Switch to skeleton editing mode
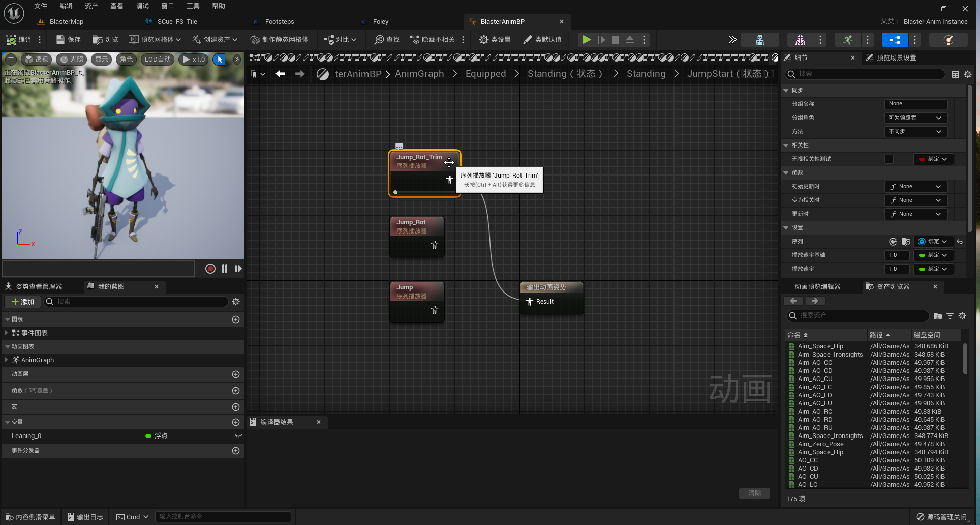Image resolution: width=980 pixels, height=525 pixels. pos(759,39)
